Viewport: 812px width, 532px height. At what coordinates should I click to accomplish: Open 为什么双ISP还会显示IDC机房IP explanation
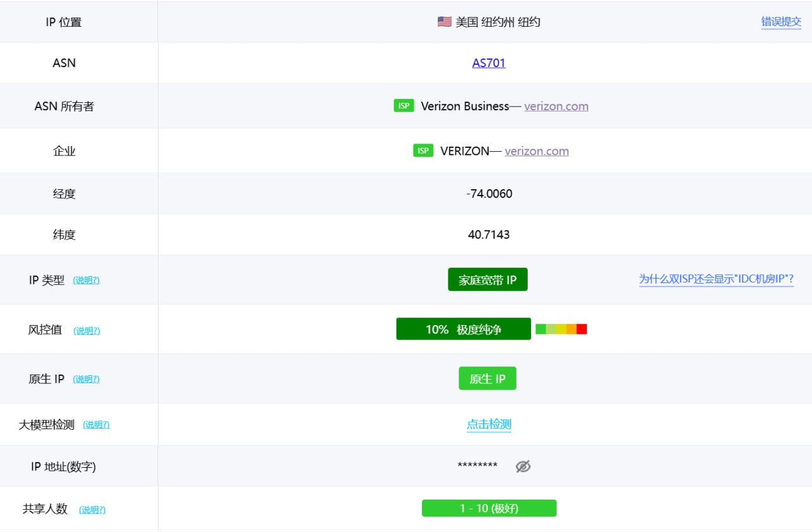tap(716, 279)
